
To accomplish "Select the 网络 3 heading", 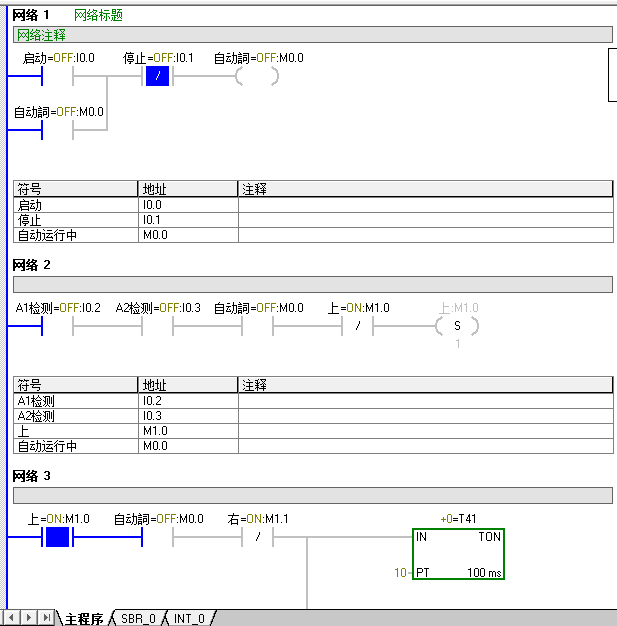I will click(x=32, y=476).
